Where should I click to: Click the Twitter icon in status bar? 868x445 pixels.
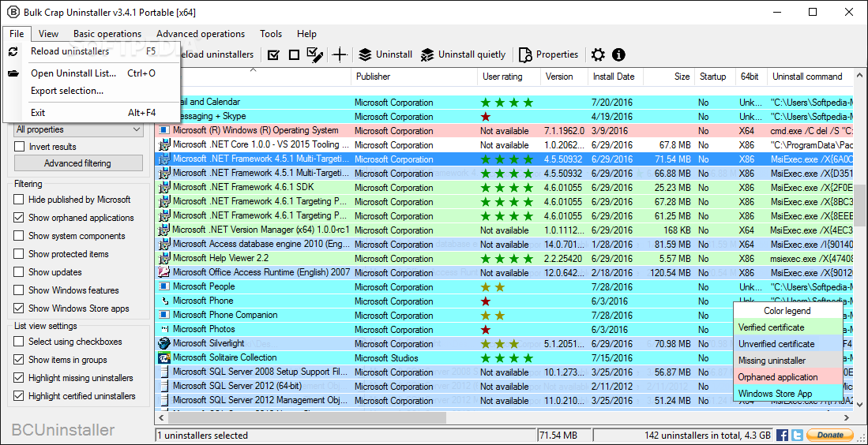797,435
